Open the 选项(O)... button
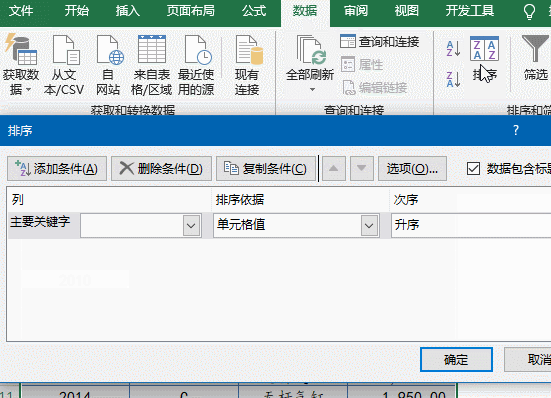The height and width of the screenshot is (398, 551). pos(412,169)
